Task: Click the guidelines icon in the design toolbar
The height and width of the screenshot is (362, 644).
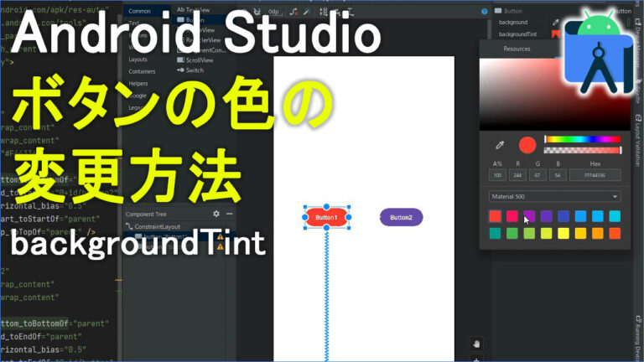Action: coord(350,12)
